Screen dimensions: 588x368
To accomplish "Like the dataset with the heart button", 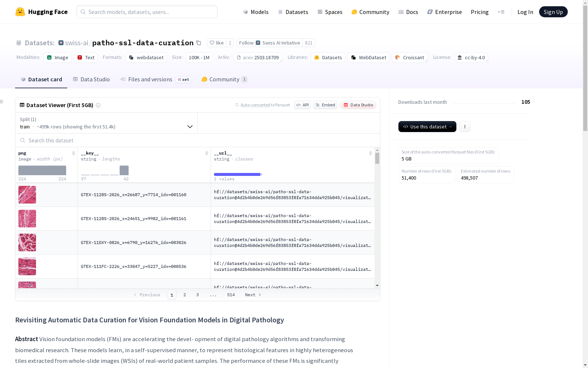I will [216, 43].
